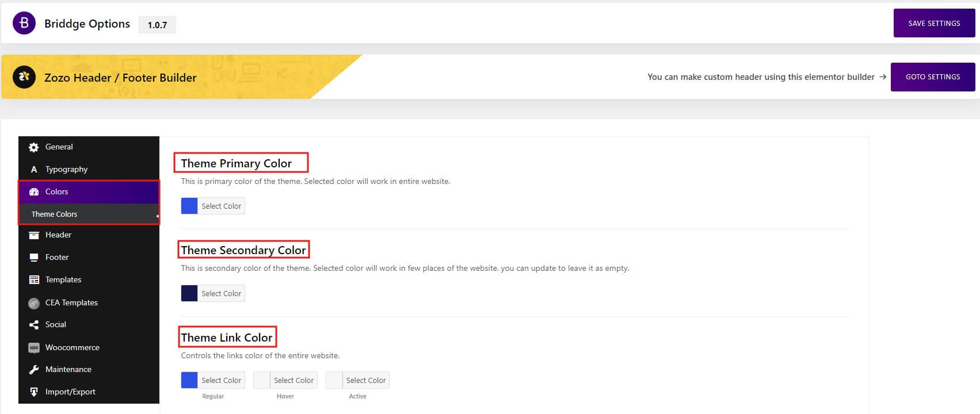
Task: Click the Woocommerce icon in sidebar
Action: point(34,348)
